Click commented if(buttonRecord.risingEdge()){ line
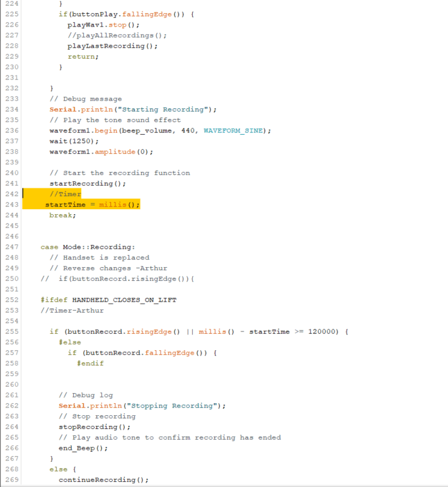This screenshot has width=448, height=487. [117, 278]
